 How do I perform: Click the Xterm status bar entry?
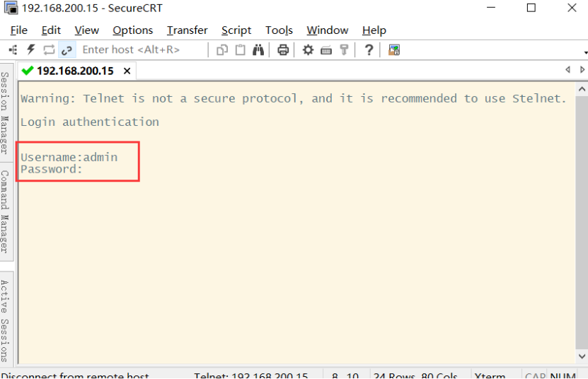[490, 375]
